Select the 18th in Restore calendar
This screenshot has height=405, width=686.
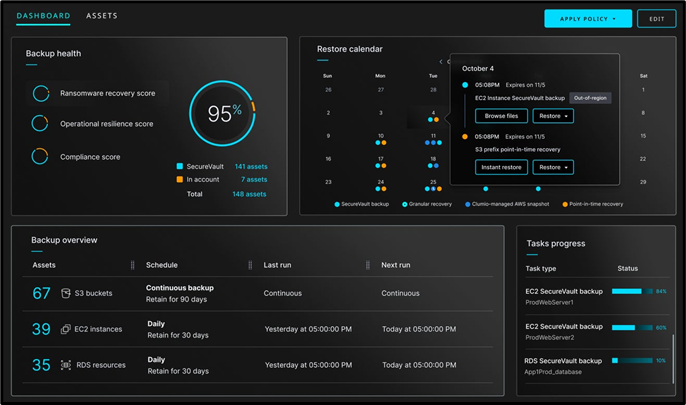pos(433,162)
